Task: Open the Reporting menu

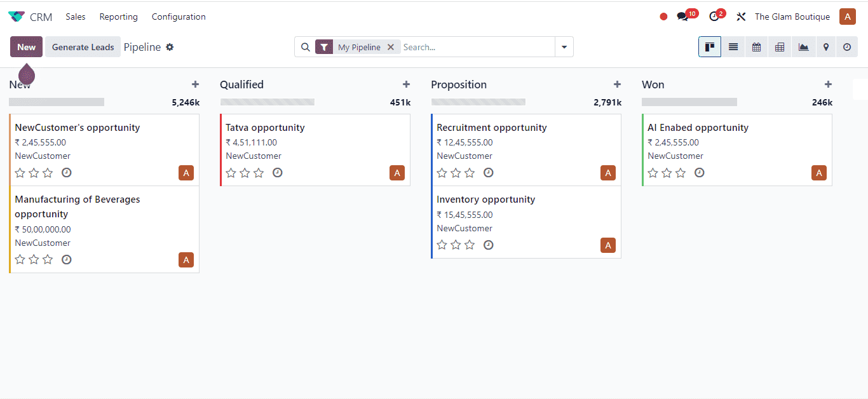Action: (x=118, y=17)
